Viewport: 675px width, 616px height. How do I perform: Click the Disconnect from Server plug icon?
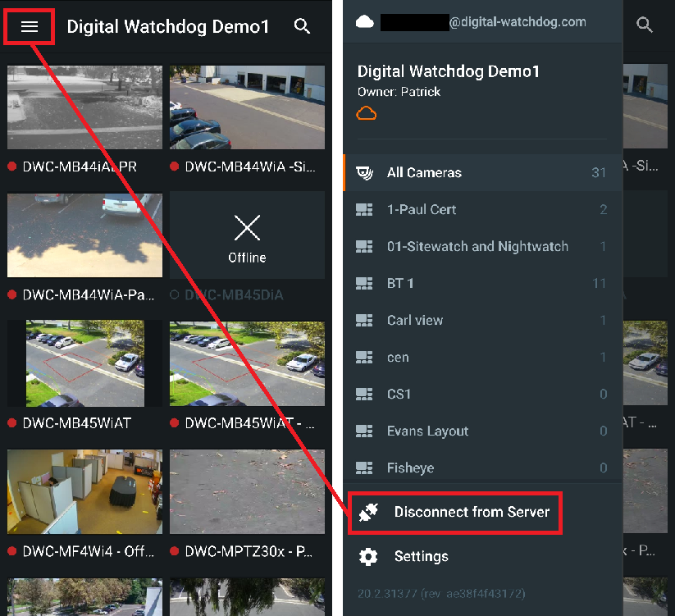coord(368,513)
